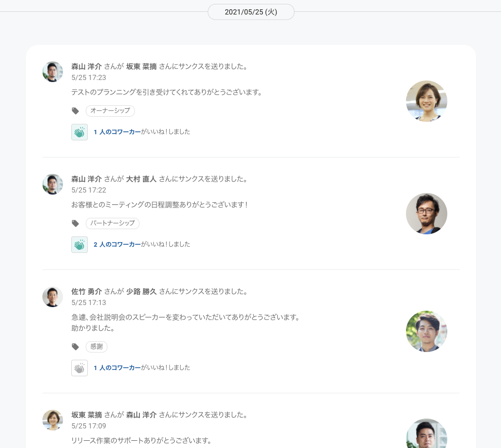
Task: Toggle the clap button under the パートナーシップ post
Action: point(79,245)
